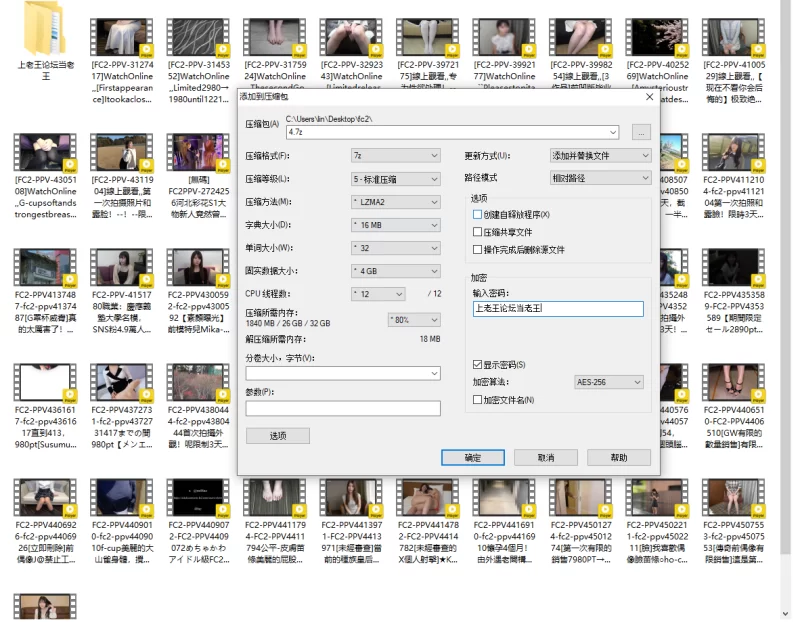The width and height of the screenshot is (800, 622).
Task: Click the 参数 input field
Action: pos(343,408)
